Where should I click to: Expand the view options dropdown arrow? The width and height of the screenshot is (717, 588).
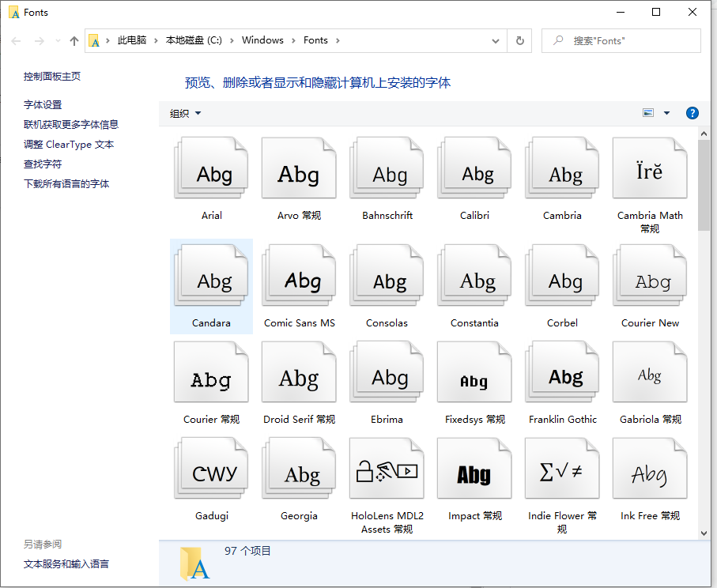coord(666,113)
